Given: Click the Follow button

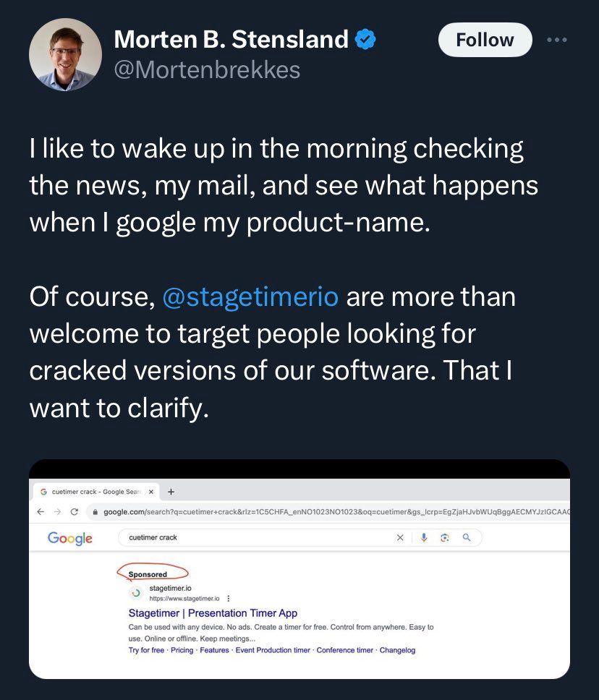Looking at the screenshot, I should 485,40.
